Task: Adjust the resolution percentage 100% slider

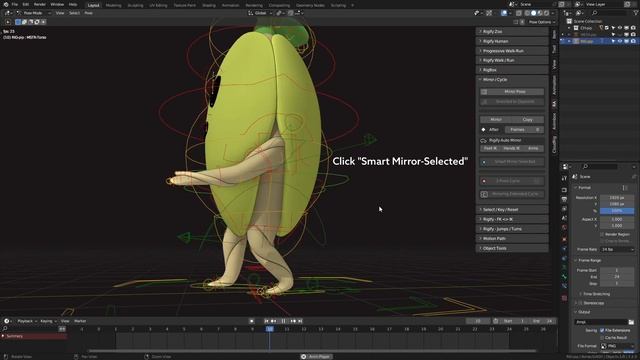Action: click(617, 211)
